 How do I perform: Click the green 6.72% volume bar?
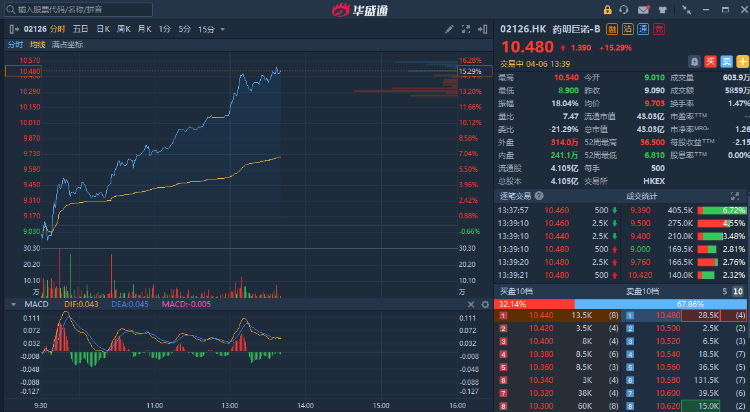[722, 210]
